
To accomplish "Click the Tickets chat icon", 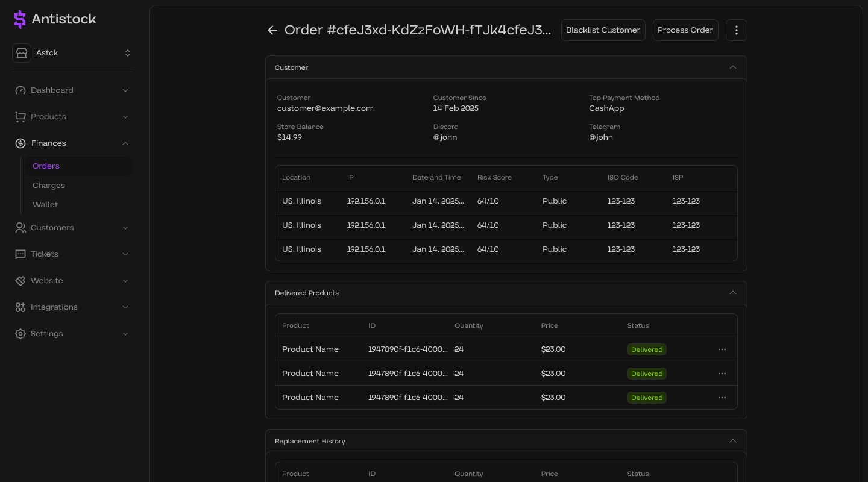I will [20, 254].
